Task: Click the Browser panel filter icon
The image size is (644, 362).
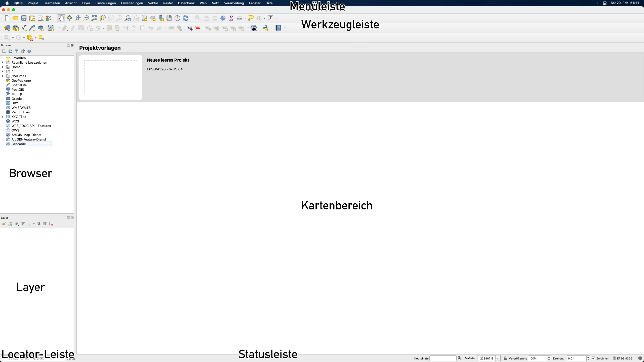Action: pyautogui.click(x=17, y=51)
